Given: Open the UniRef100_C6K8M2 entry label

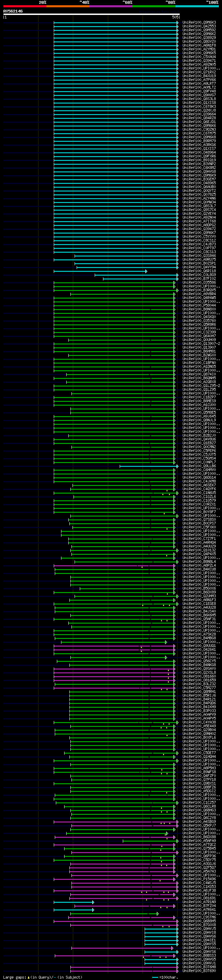Looking at the screenshot, I should (199, 168).
